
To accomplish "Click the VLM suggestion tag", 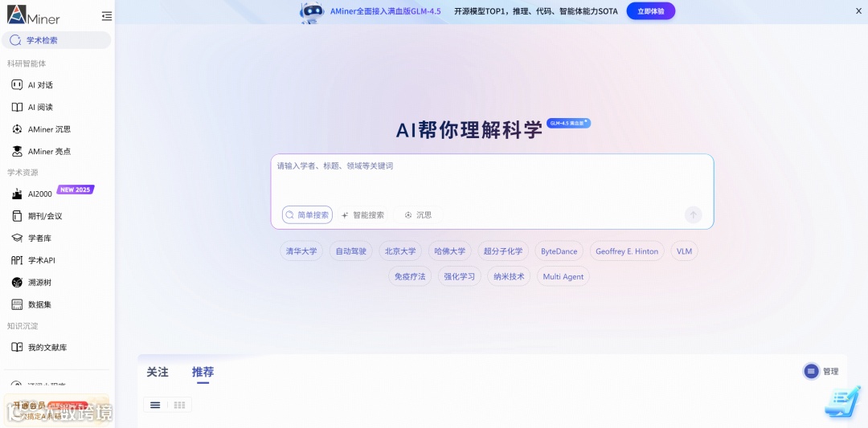I will tap(684, 251).
